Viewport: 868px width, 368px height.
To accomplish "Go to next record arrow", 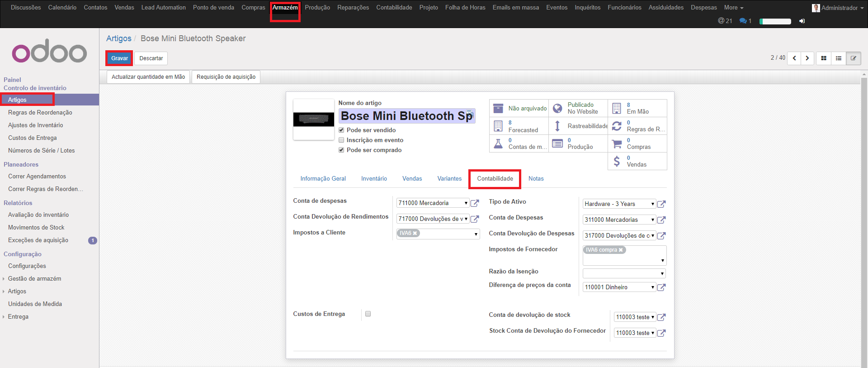I will click(x=807, y=58).
